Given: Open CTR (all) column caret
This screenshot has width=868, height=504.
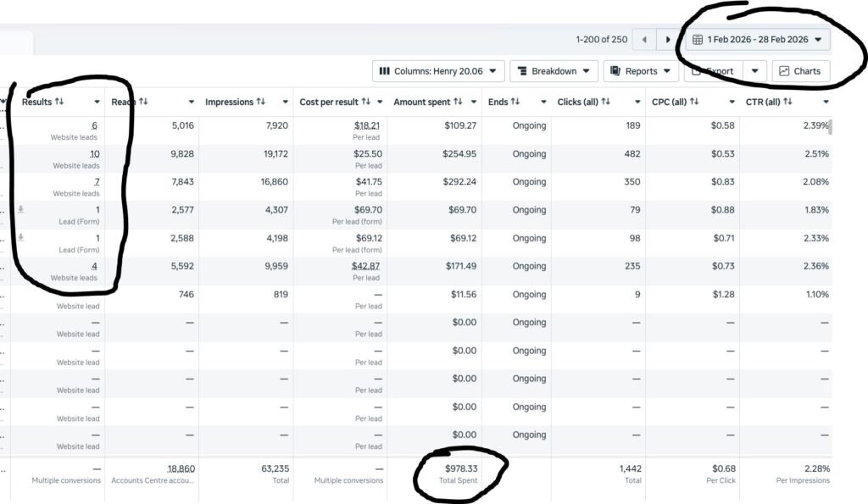Looking at the screenshot, I should 826,102.
